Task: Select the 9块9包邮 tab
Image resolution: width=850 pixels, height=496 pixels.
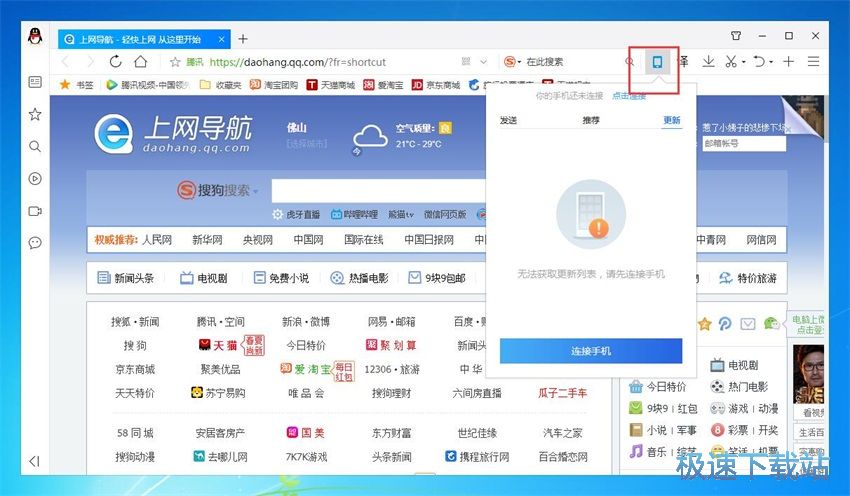Action: pos(437,278)
